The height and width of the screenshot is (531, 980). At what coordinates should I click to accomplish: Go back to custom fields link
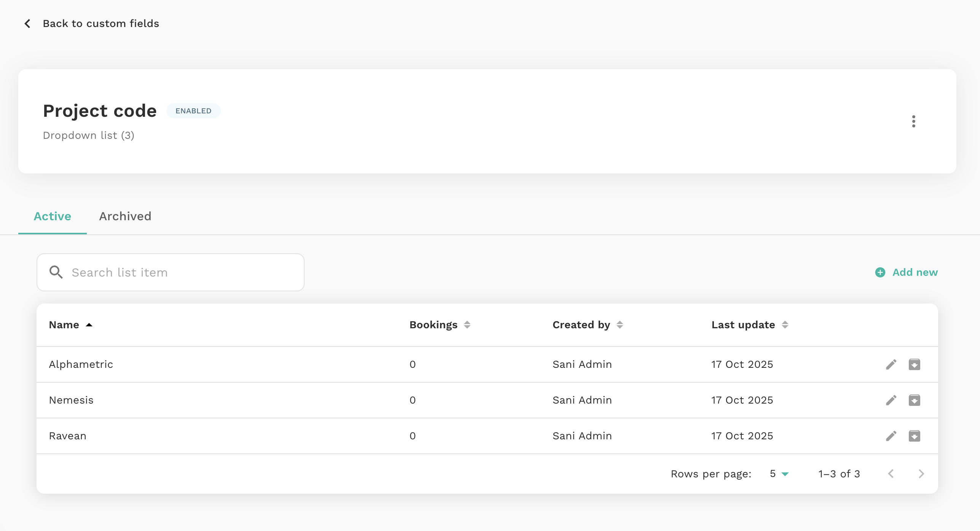[101, 24]
